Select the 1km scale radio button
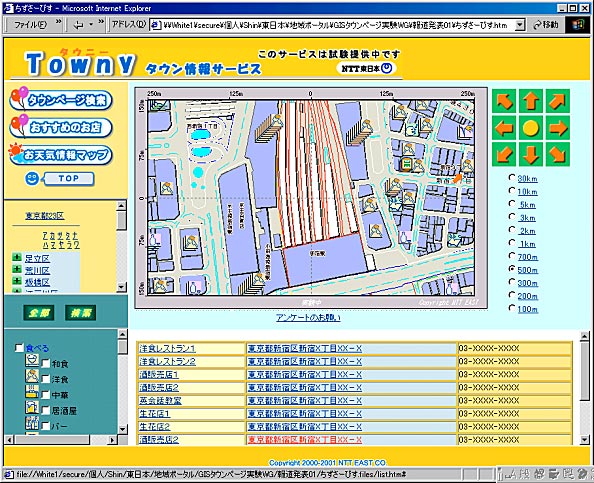This screenshot has height=483, width=594. click(512, 243)
